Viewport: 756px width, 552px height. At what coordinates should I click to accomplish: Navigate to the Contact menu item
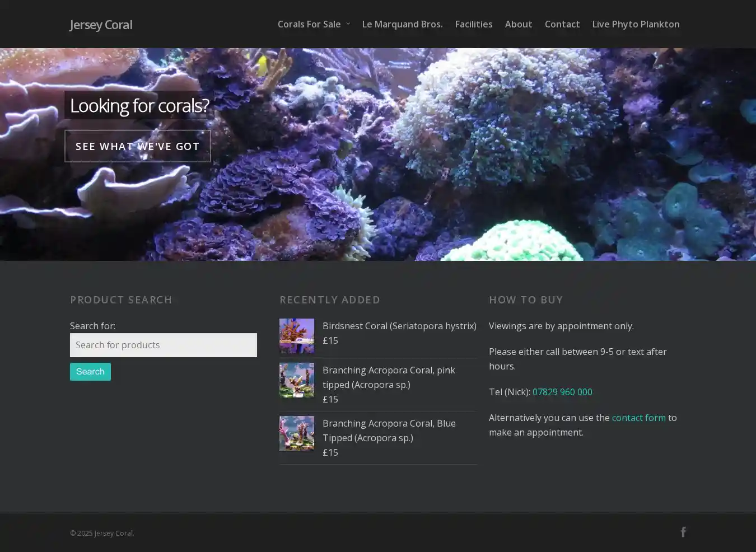562,24
